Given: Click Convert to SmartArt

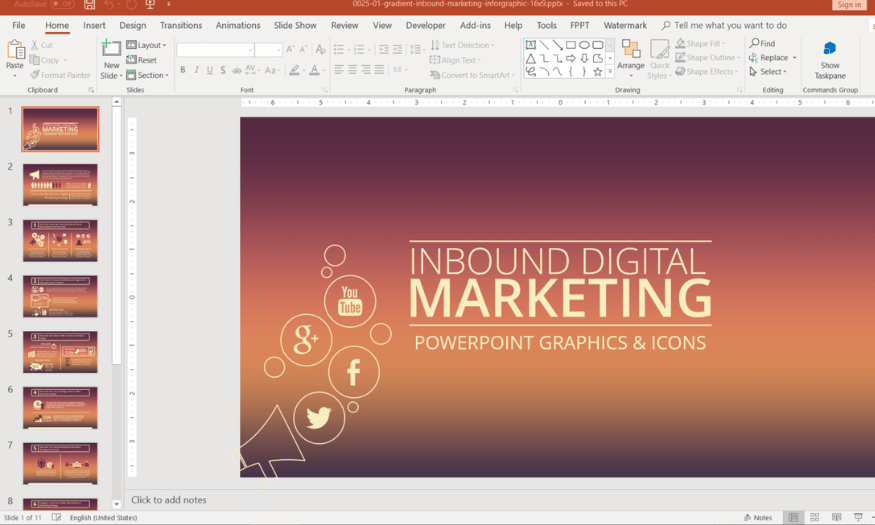Looking at the screenshot, I should [473, 75].
